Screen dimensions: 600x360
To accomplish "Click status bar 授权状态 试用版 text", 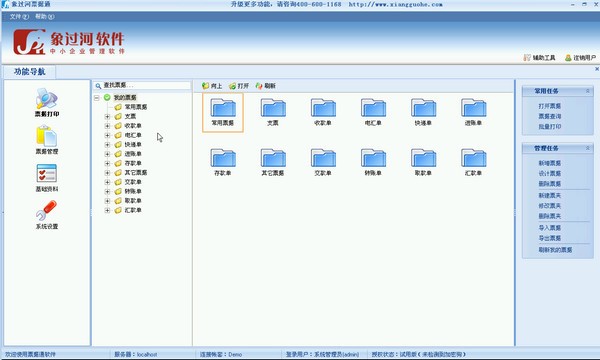I will tap(418, 354).
